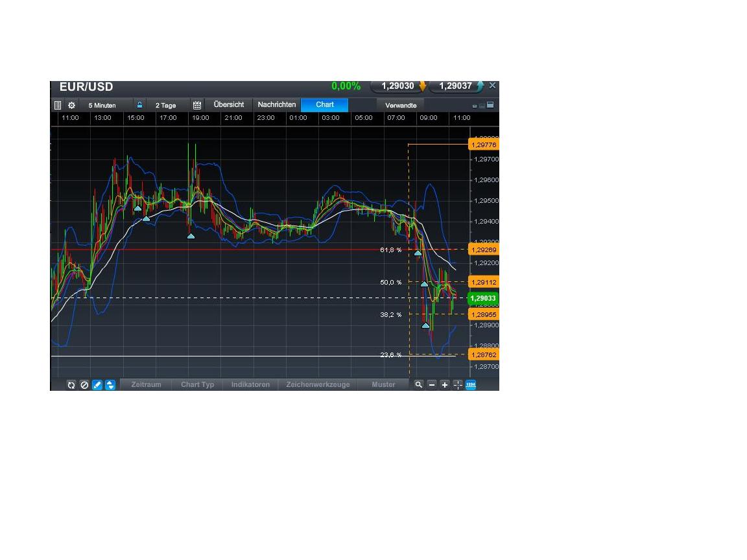Click the 1,28762 Fibonacci price label

[x=484, y=355]
